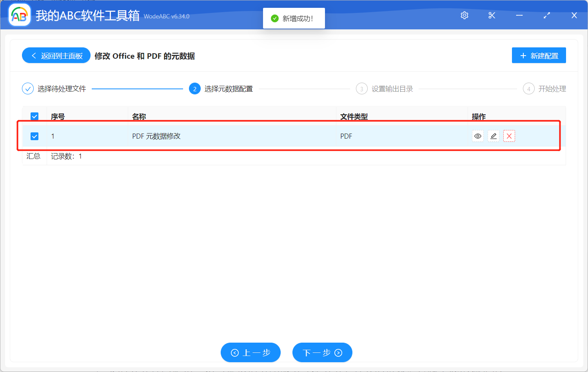Click the 下一步 button
The width and height of the screenshot is (588, 372).
click(322, 352)
